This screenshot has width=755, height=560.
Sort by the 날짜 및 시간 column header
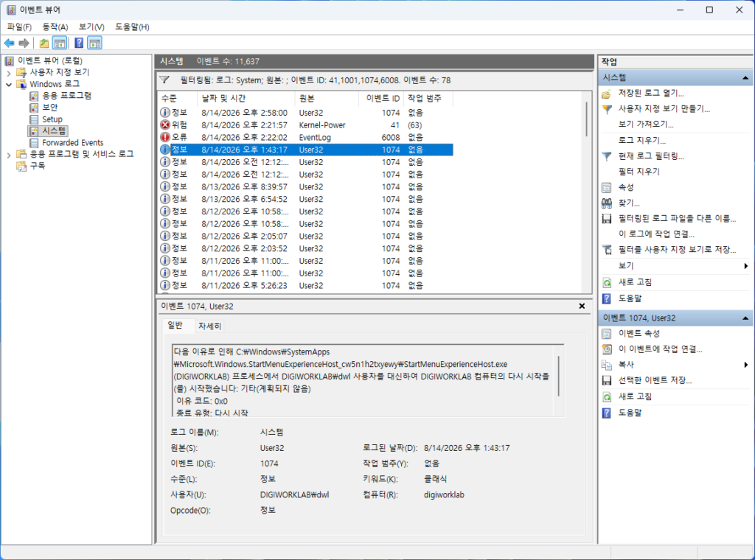tap(246, 98)
